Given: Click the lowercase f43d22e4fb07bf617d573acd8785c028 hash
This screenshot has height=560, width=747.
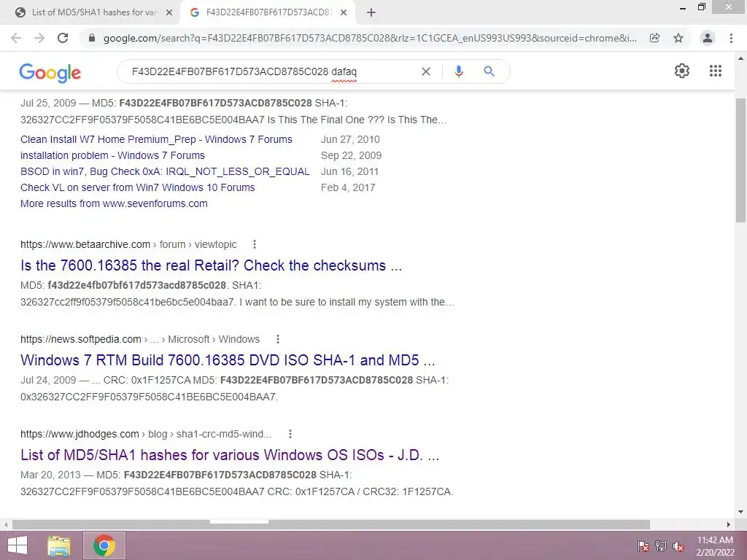Looking at the screenshot, I should click(x=136, y=285).
